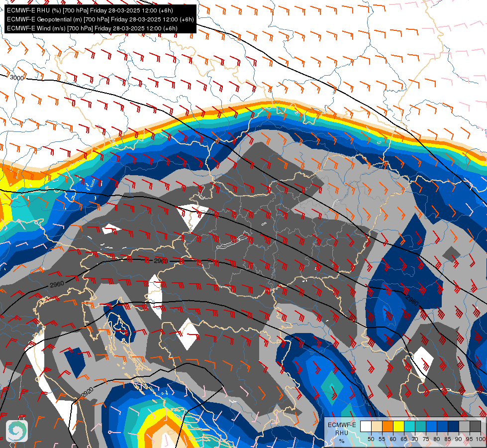Click the '%' symbol in the legend
This screenshot has height=448, width=487.
point(342,441)
